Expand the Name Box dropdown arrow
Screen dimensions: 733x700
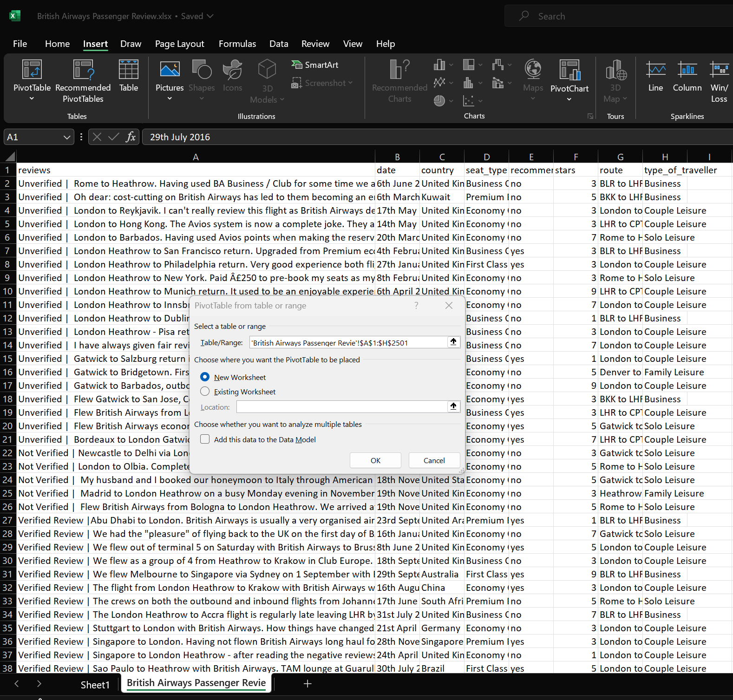[x=67, y=137]
